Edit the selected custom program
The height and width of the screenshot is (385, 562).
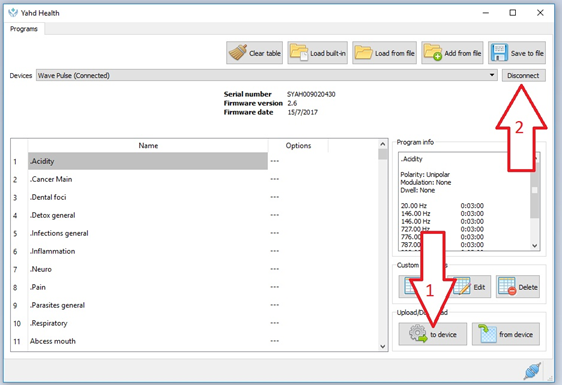pos(470,287)
